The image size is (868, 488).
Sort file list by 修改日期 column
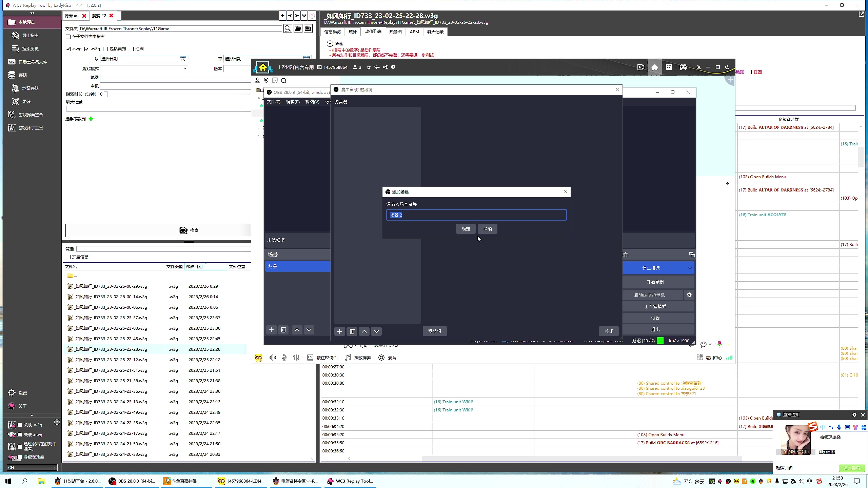coord(205,266)
